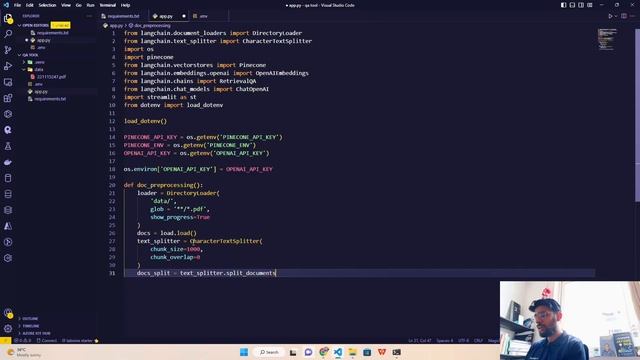Open the Terminal menu
The image size is (640, 360).
(107, 5)
